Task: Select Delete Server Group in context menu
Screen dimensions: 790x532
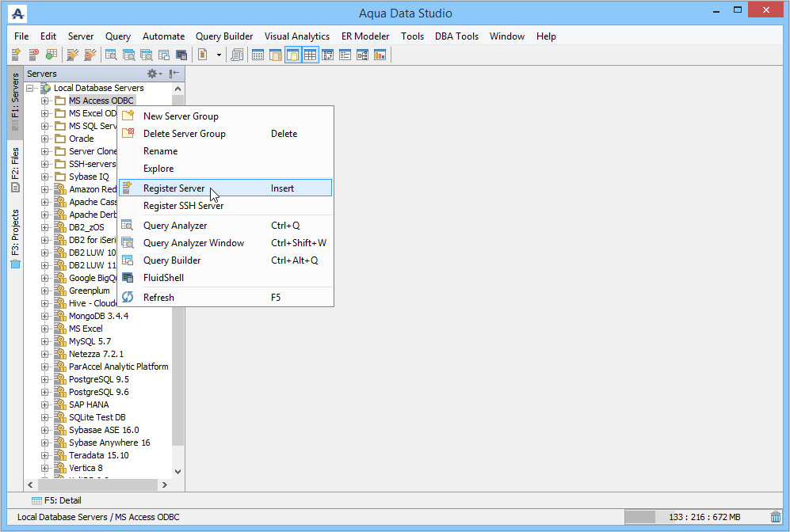Action: coord(226,133)
